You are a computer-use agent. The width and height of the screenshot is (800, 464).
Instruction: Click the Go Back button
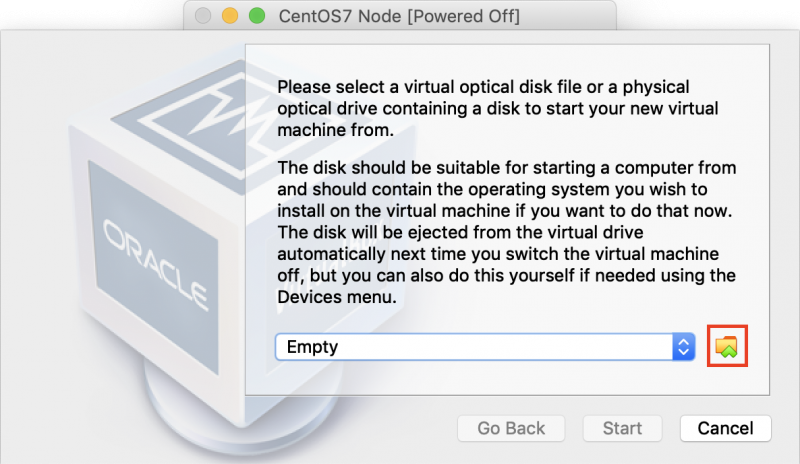pos(511,428)
